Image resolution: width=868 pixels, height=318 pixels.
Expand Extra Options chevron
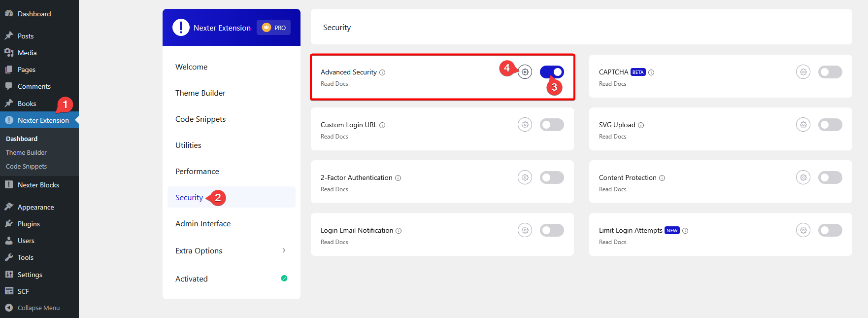(284, 250)
